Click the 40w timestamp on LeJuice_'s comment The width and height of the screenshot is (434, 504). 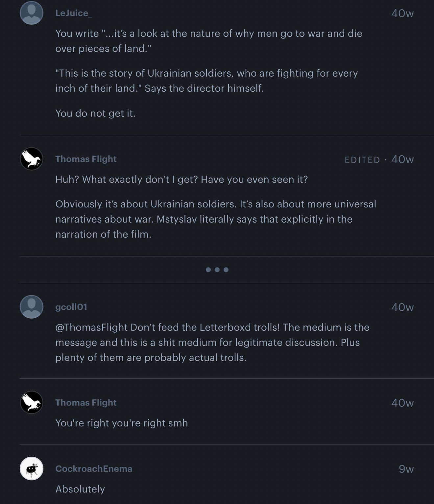pos(402,13)
